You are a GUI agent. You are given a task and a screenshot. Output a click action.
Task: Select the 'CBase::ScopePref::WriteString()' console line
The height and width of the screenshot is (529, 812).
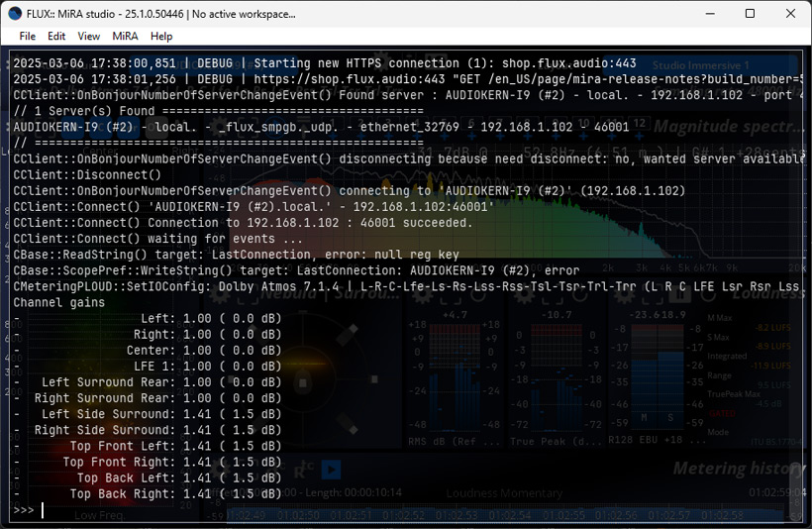tap(296, 270)
